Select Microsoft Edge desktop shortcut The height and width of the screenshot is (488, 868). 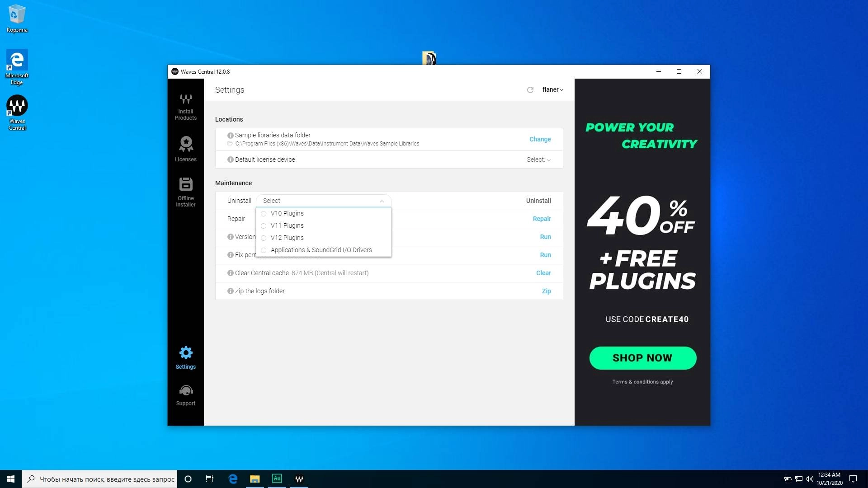(x=17, y=67)
